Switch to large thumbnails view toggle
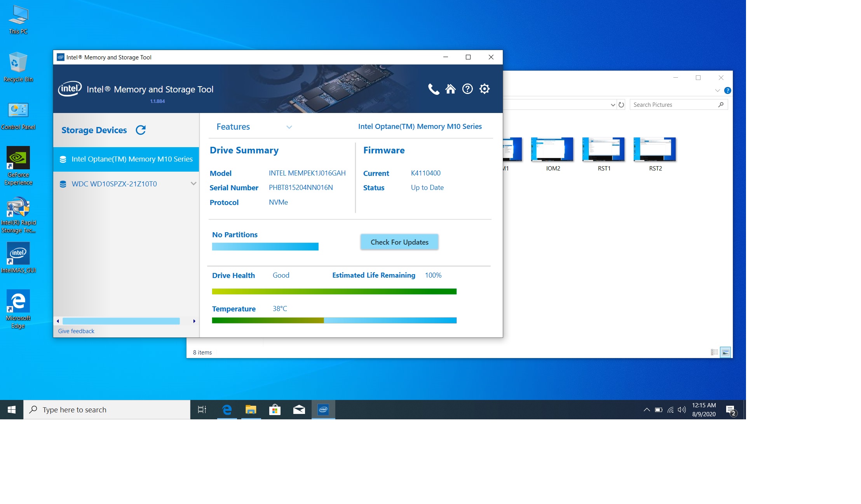Screen dimensions: 861x504 (x=725, y=352)
